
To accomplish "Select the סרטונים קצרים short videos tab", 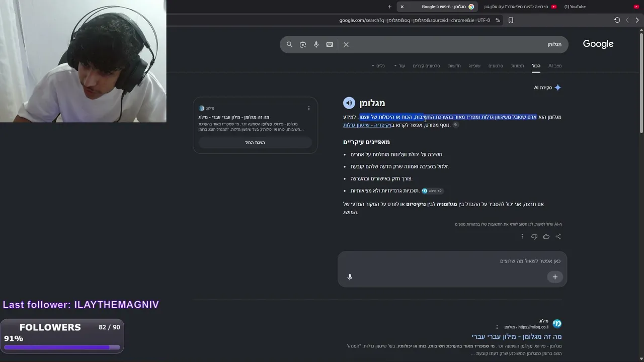I will [x=426, y=66].
